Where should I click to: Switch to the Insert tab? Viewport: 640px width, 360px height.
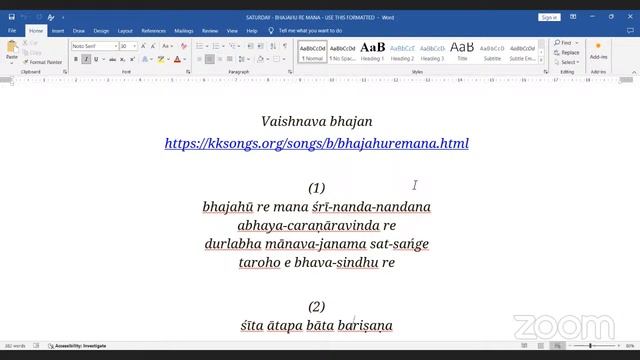(58, 31)
